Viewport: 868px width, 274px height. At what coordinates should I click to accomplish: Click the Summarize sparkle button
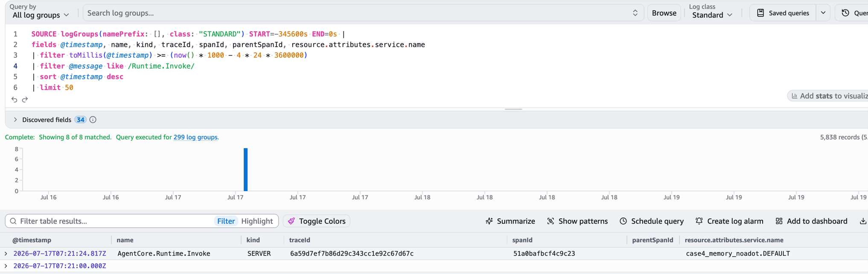pyautogui.click(x=510, y=221)
